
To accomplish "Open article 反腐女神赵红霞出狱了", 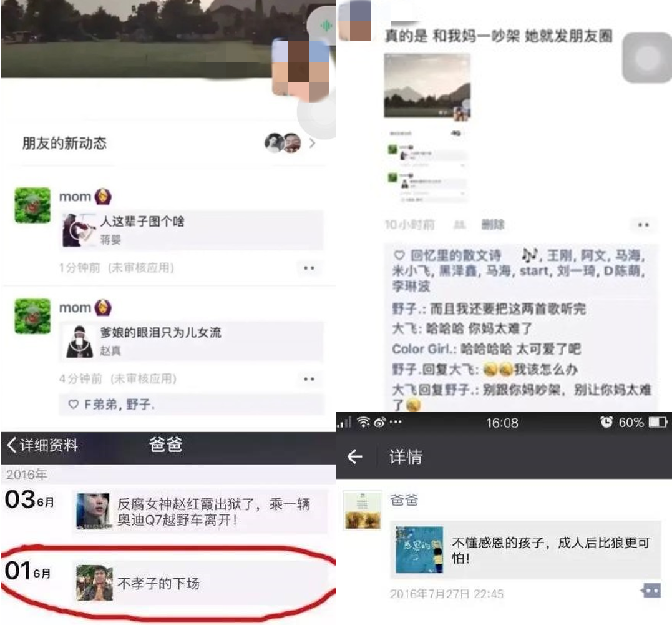I will (x=200, y=511).
